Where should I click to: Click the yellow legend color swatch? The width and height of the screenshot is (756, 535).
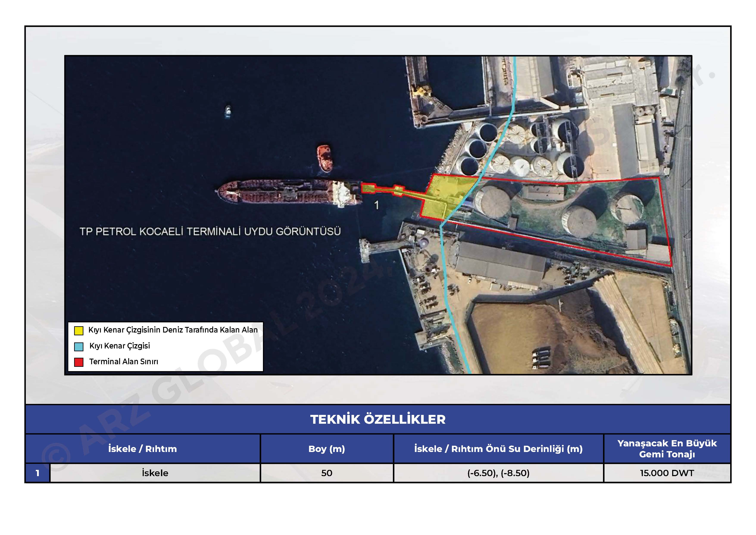(78, 330)
